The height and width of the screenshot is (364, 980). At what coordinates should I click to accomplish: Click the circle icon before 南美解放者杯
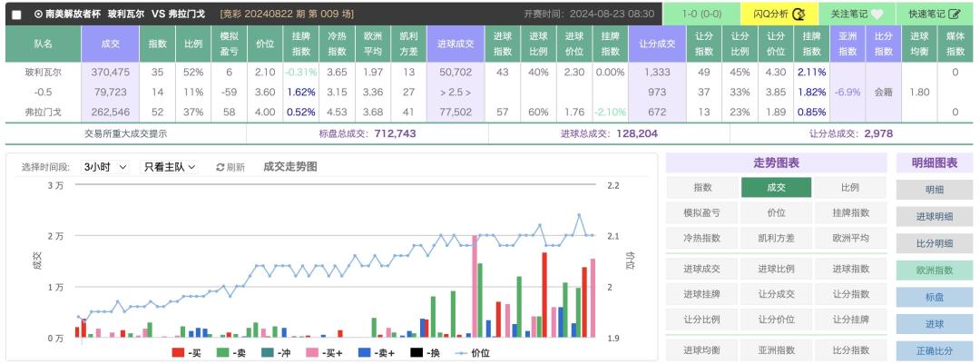38,14
